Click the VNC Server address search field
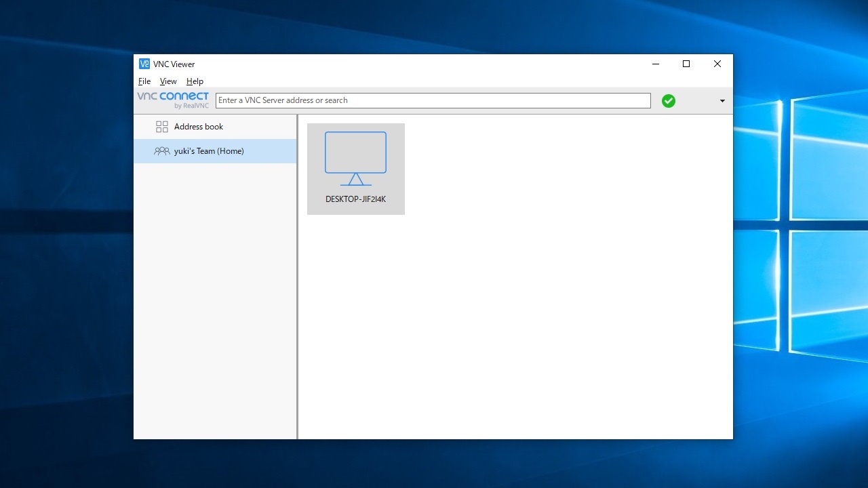This screenshot has width=868, height=488. 433,100
